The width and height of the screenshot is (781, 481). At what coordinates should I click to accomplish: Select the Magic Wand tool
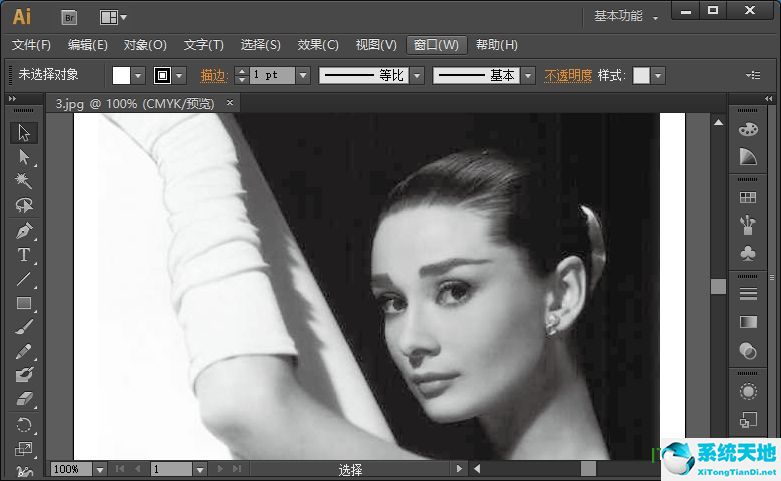[24, 181]
